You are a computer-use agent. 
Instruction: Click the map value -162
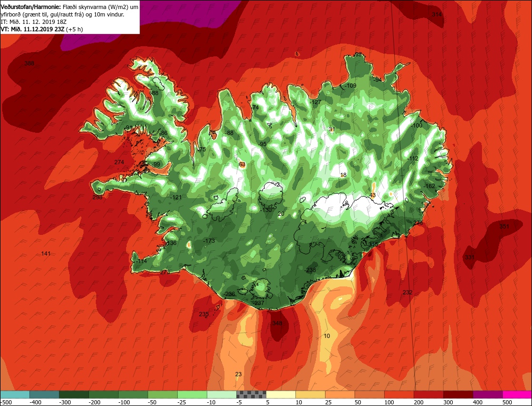tap(429, 186)
